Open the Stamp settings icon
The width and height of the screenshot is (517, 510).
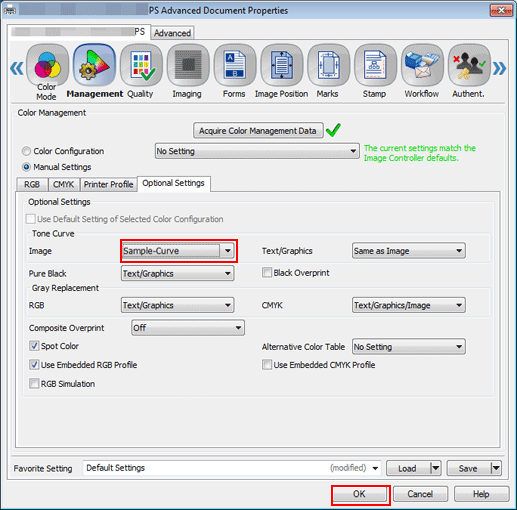375,65
